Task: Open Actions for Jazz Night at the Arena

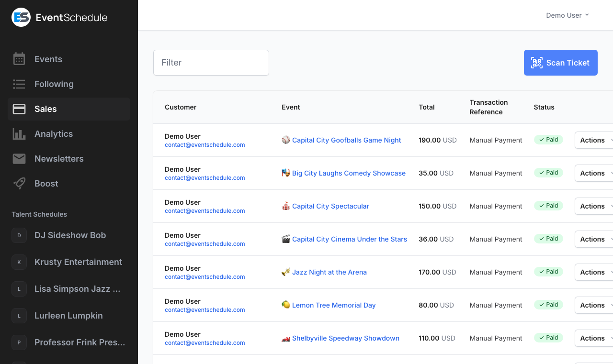Action: (593, 272)
